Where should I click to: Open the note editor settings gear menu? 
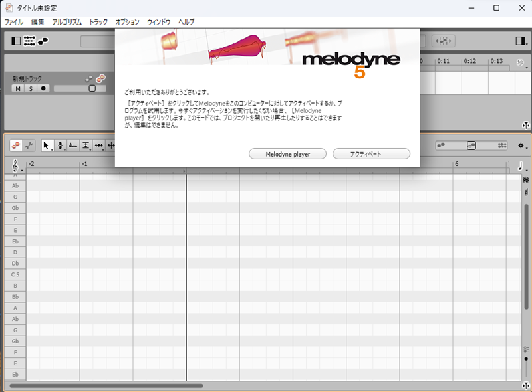tap(522, 146)
